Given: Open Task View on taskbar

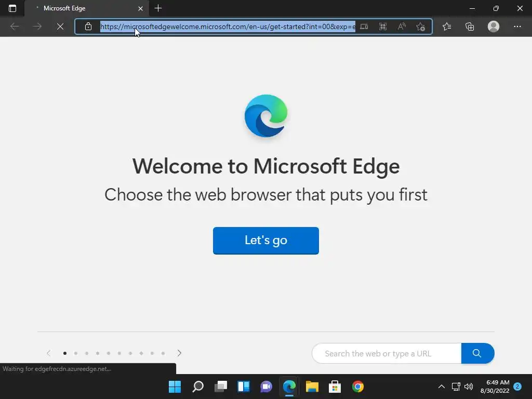Looking at the screenshot, I should click(x=220, y=387).
